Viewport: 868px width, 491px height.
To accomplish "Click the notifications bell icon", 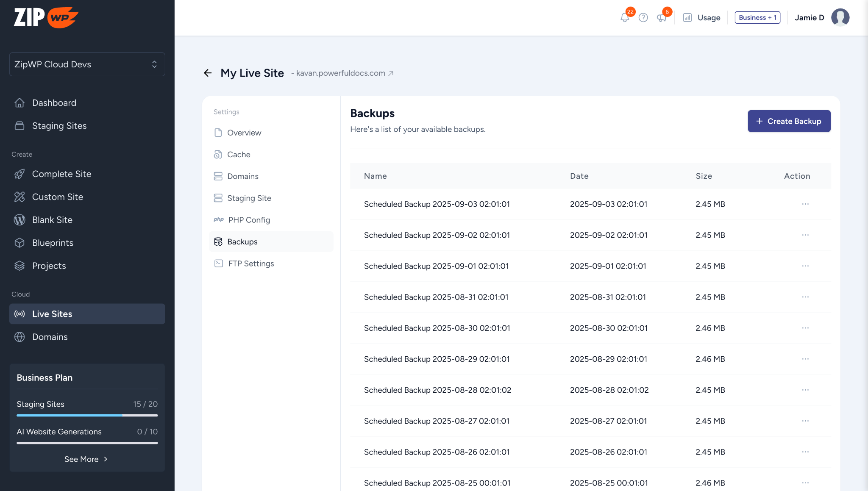I will (x=624, y=18).
